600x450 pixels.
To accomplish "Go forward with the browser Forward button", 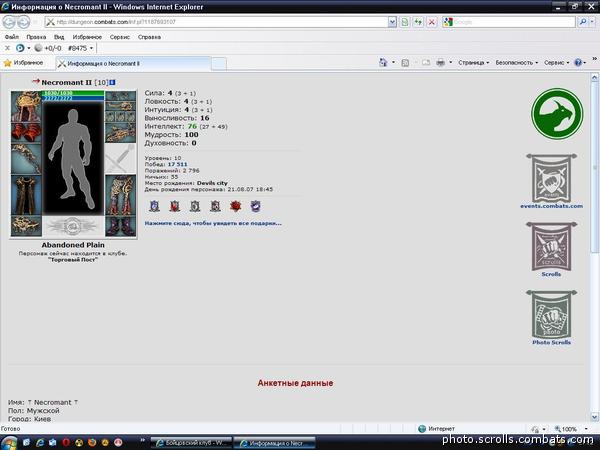I will coord(23,22).
